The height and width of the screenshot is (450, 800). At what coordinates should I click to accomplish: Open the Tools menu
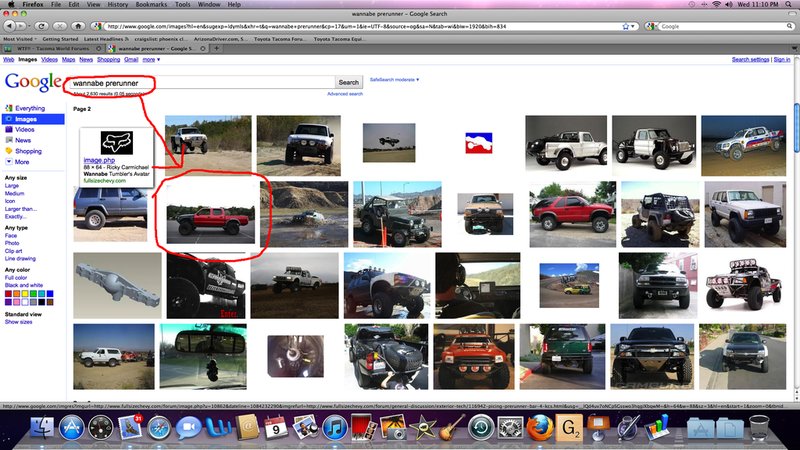coord(183,4)
